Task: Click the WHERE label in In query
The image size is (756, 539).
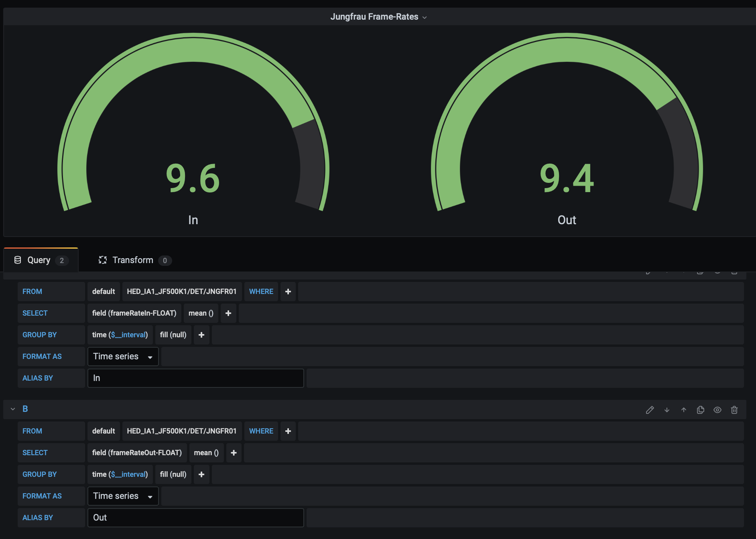Action: [x=261, y=292]
